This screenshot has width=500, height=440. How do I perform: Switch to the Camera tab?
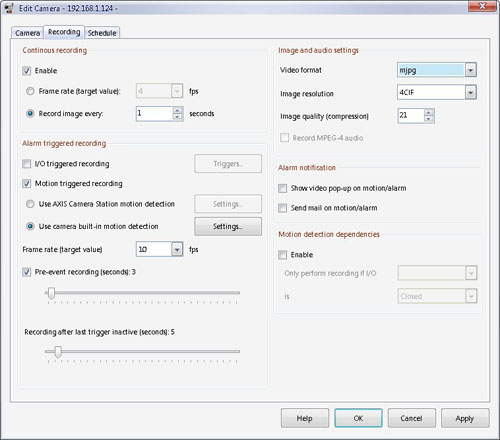point(27,33)
